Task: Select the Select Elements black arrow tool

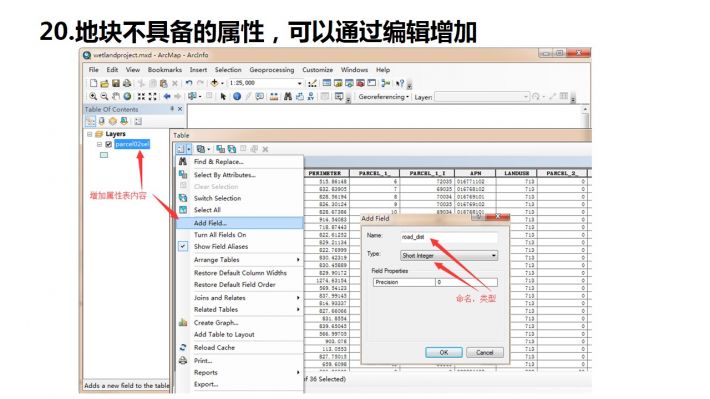Action: coord(223,96)
